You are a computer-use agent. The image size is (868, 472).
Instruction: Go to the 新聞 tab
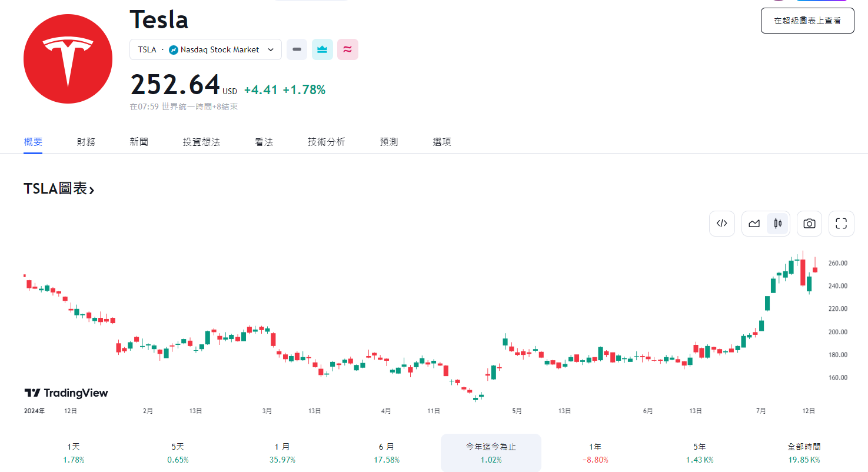click(139, 142)
